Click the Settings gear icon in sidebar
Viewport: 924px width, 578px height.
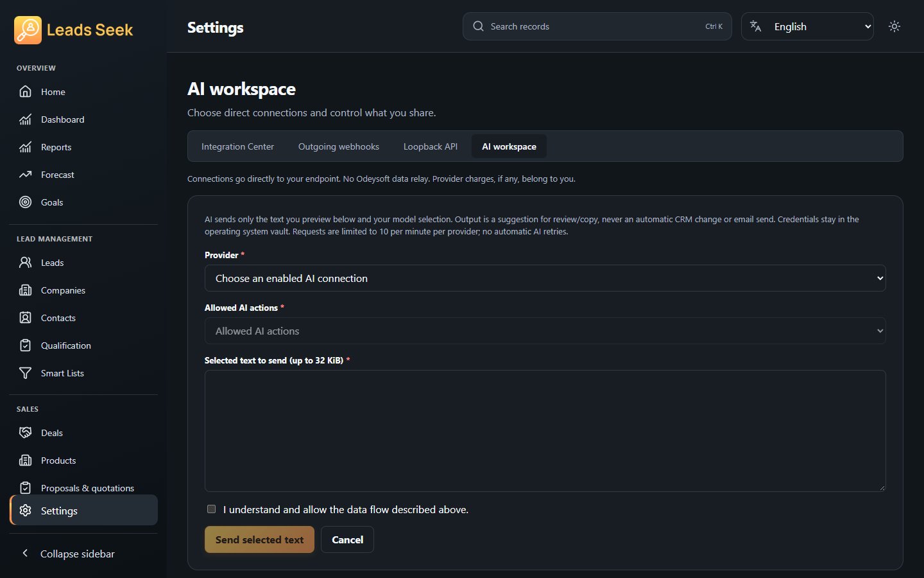[25, 511]
